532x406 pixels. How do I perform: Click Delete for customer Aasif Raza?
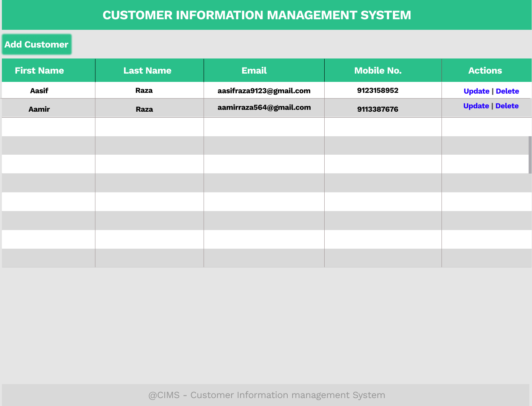tap(507, 91)
